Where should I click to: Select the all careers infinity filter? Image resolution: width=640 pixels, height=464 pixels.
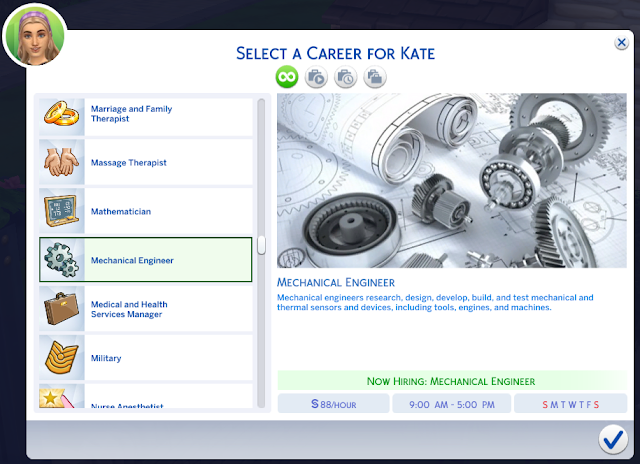point(287,77)
